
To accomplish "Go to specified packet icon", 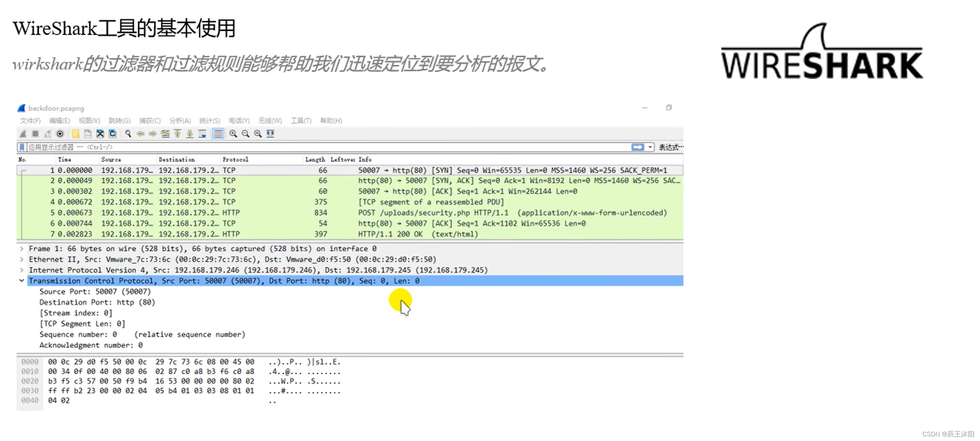I will tap(165, 134).
